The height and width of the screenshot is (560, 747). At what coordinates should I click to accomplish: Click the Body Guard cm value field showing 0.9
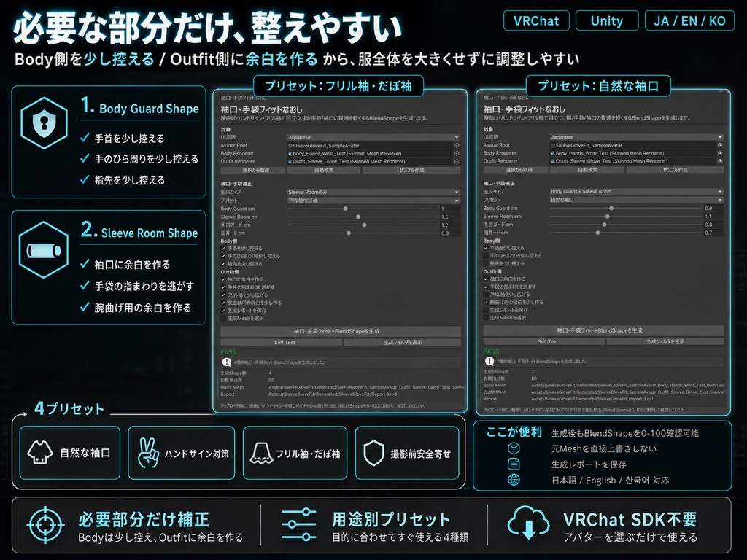713,208
